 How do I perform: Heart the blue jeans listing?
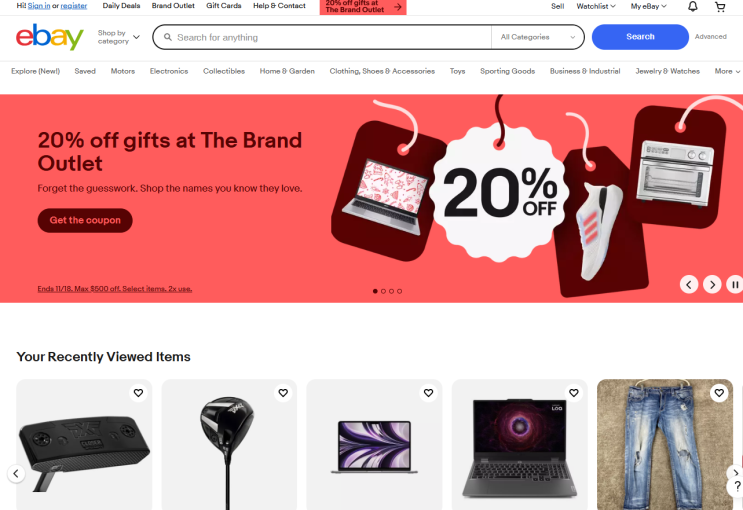coord(719,393)
